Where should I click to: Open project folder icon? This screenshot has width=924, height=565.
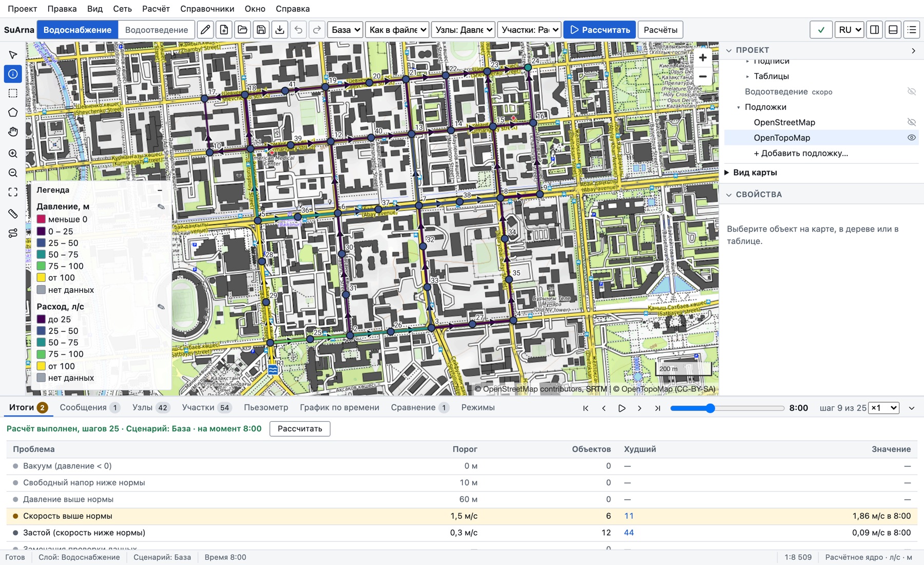coord(242,30)
